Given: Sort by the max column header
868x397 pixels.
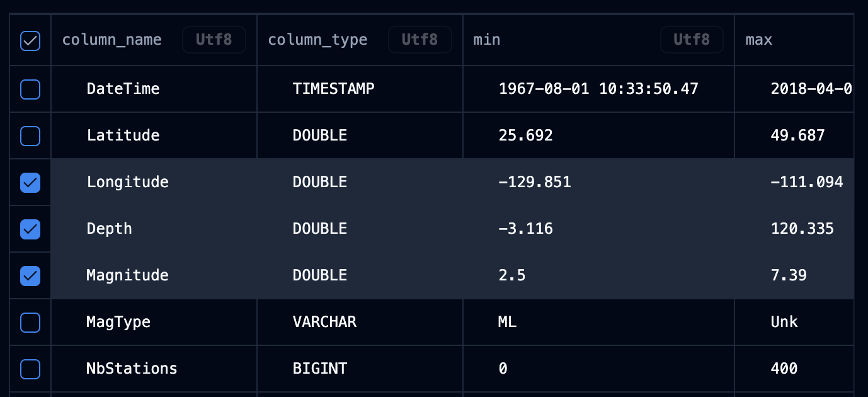Looking at the screenshot, I should pos(758,39).
